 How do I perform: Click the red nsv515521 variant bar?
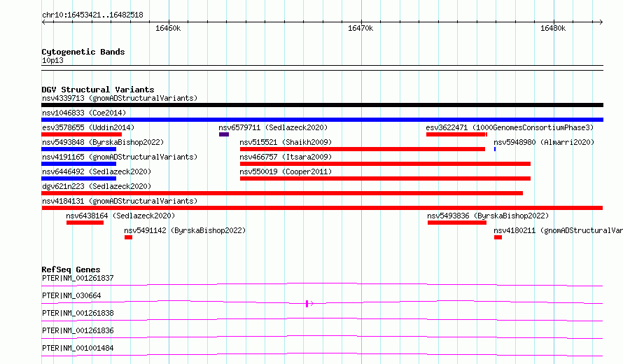[363, 149]
